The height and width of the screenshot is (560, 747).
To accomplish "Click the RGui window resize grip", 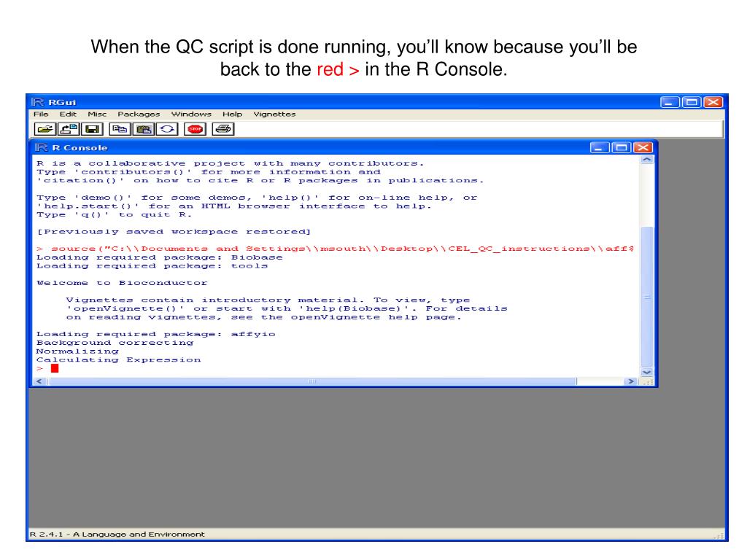I will point(719,536).
